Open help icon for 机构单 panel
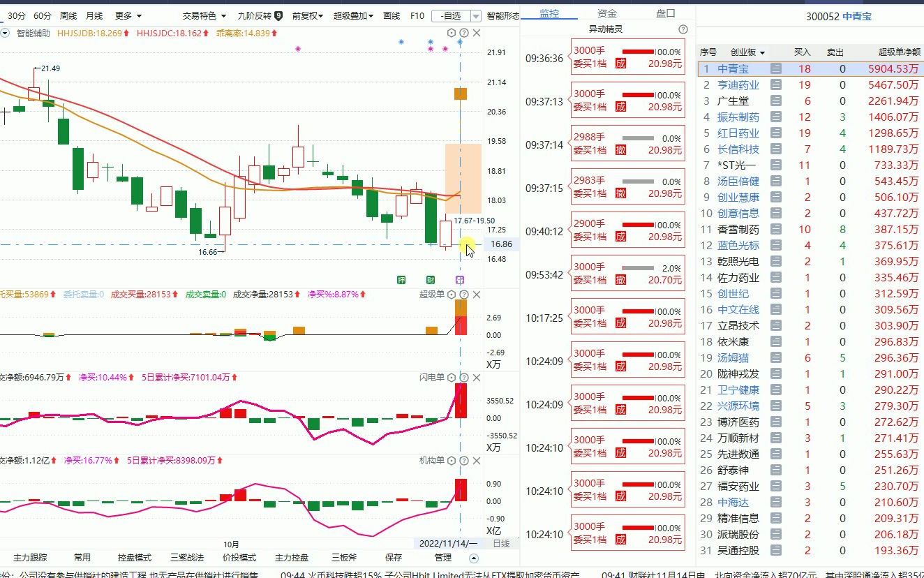The image size is (924, 578). click(464, 461)
